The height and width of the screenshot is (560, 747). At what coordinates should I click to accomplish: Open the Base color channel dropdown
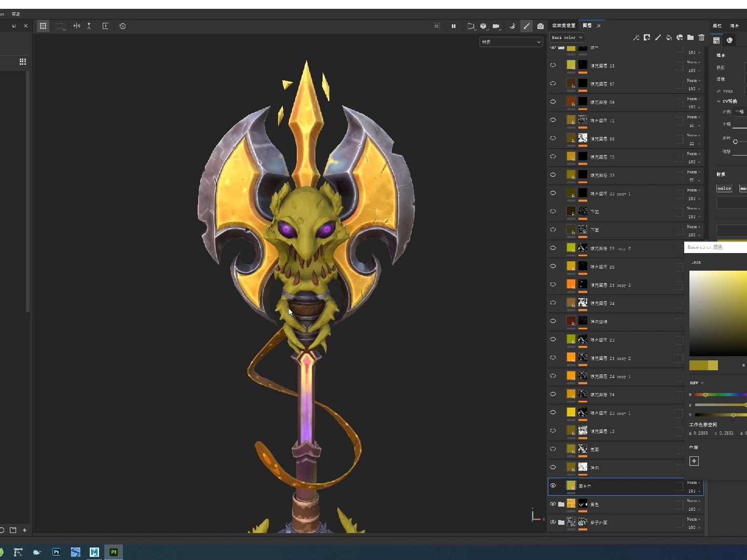coord(567,37)
